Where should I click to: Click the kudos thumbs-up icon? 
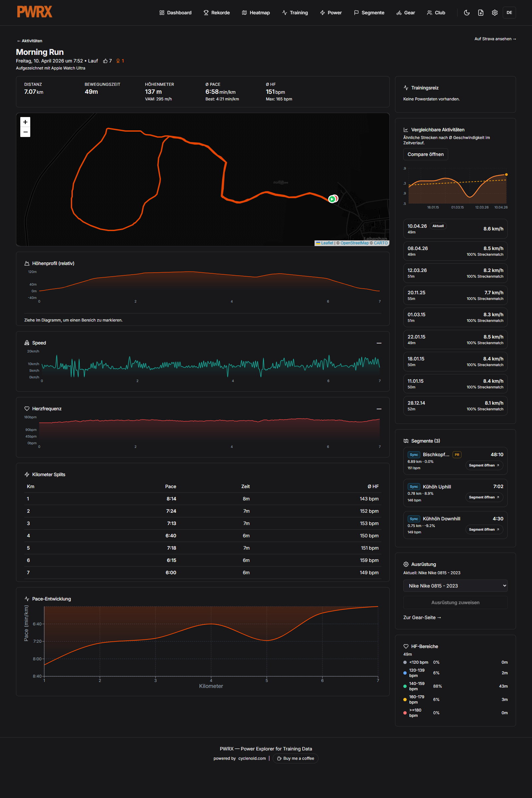pyautogui.click(x=105, y=61)
